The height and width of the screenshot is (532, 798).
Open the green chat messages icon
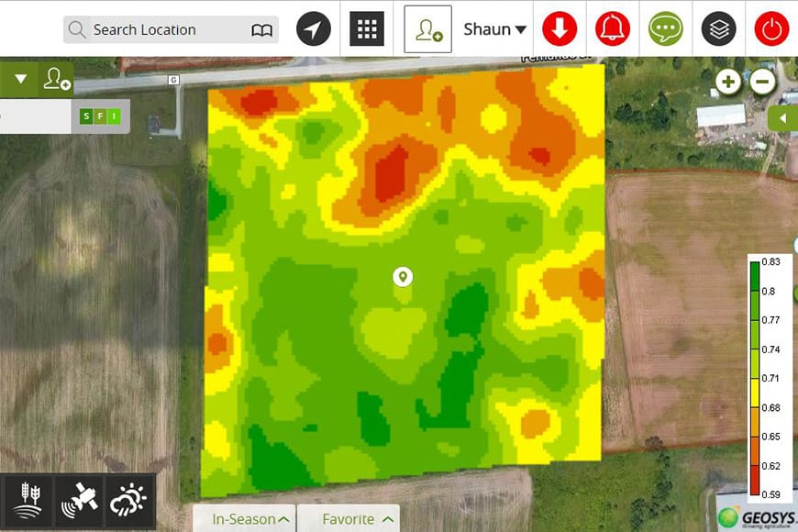coord(666,29)
